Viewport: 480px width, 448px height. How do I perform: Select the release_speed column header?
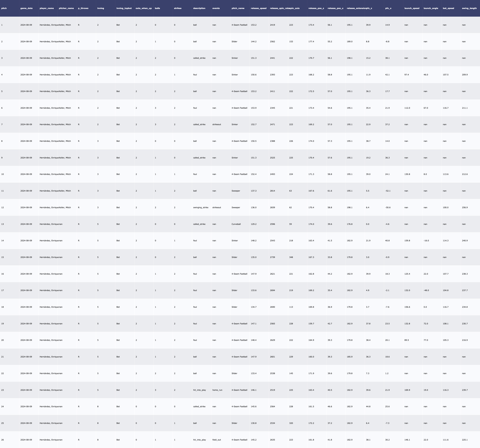click(x=259, y=8)
